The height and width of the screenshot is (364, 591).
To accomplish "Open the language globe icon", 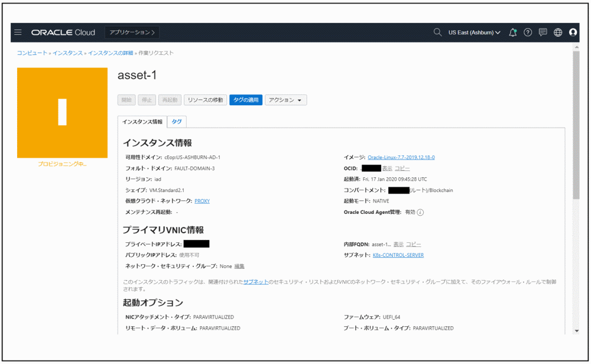I will click(558, 32).
